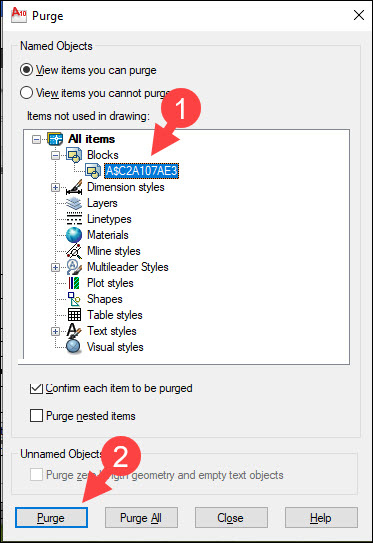Select block item A$C2A107AE3
The height and width of the screenshot is (543, 373).
pyautogui.click(x=142, y=171)
